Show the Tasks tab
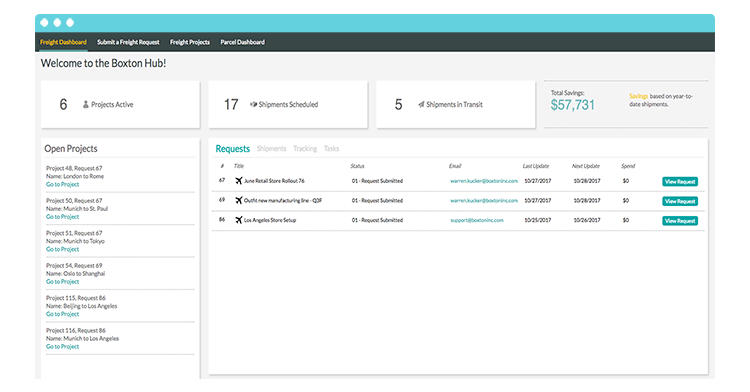This screenshot has height=392, width=750. (x=331, y=149)
